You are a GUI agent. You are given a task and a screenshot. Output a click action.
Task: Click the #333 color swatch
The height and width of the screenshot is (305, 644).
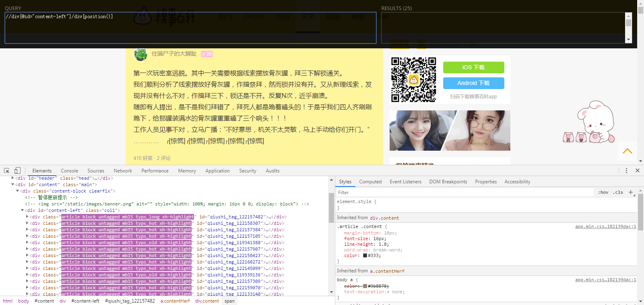365,255
